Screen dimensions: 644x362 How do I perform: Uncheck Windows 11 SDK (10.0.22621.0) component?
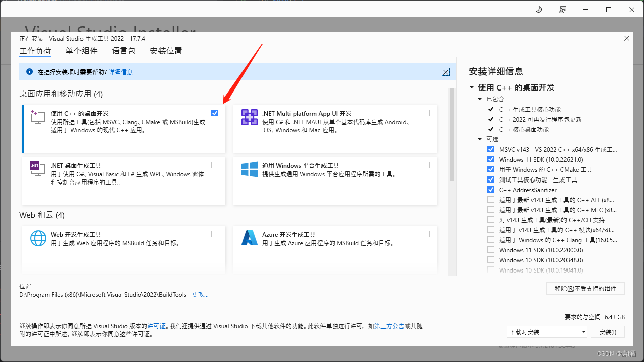click(491, 159)
